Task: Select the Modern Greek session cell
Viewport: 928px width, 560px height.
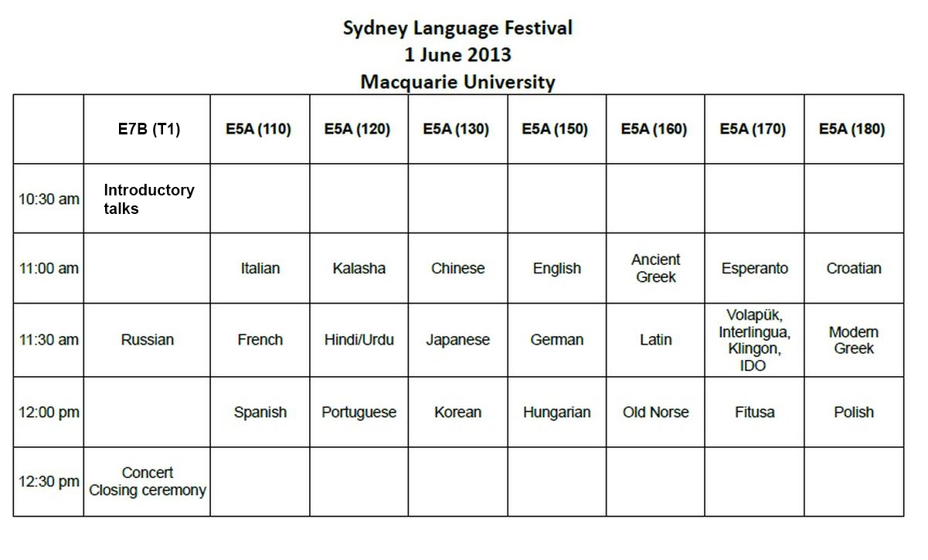Action: point(854,340)
